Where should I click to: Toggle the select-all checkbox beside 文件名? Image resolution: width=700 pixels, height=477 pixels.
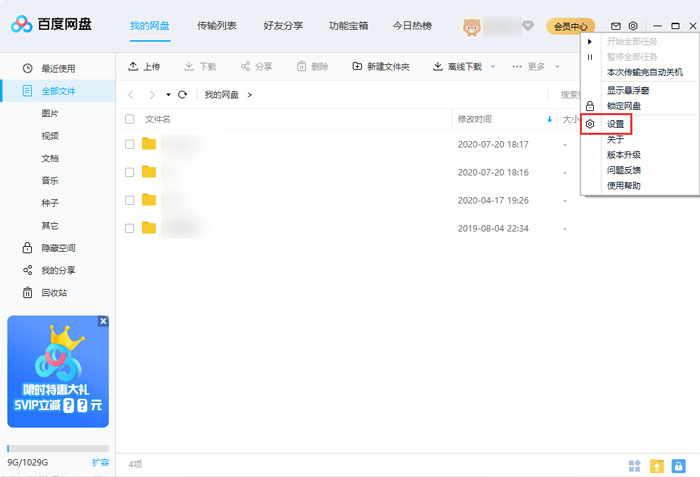coord(129,119)
